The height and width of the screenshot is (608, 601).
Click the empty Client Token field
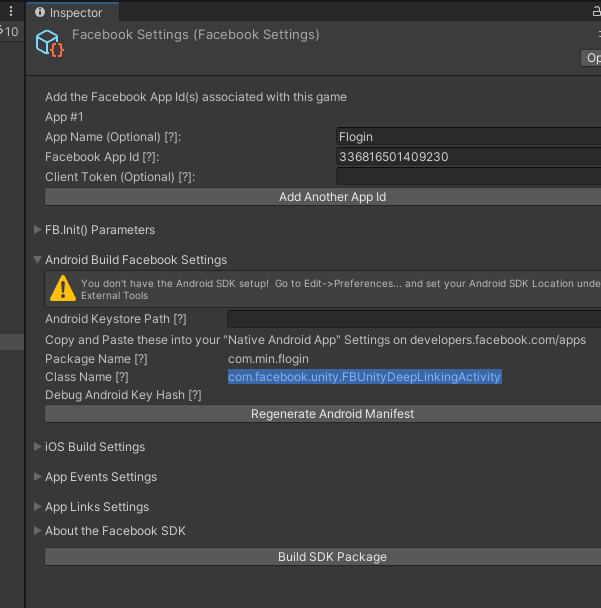468,177
